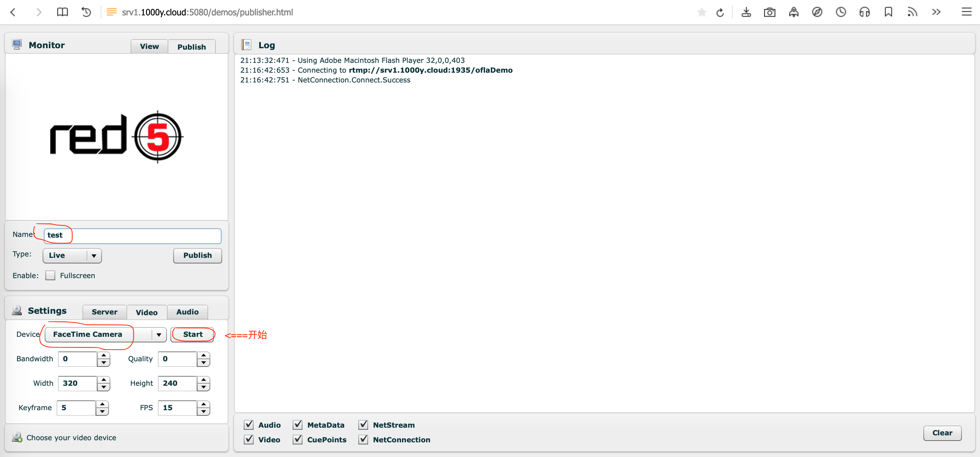Image resolution: width=980 pixels, height=457 pixels.
Task: Go forward in browser history
Action: (38, 12)
